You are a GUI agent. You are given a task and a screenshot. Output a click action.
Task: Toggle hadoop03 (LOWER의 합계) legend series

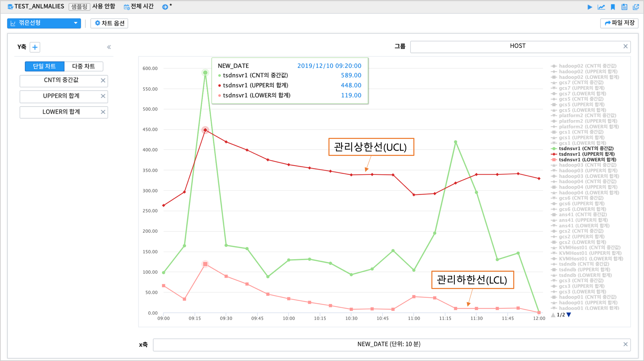(585, 176)
